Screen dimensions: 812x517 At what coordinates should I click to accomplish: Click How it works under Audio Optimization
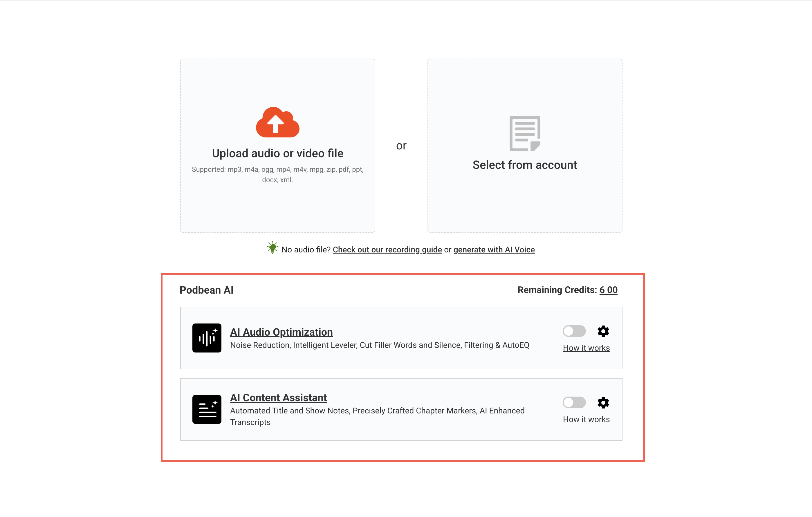[x=586, y=348]
